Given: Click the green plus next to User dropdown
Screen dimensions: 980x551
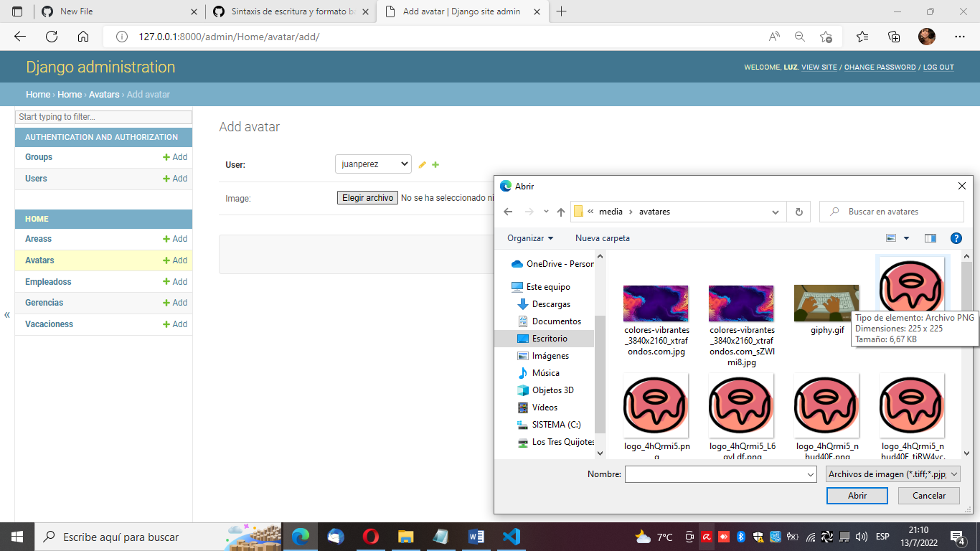Looking at the screenshot, I should [435, 165].
